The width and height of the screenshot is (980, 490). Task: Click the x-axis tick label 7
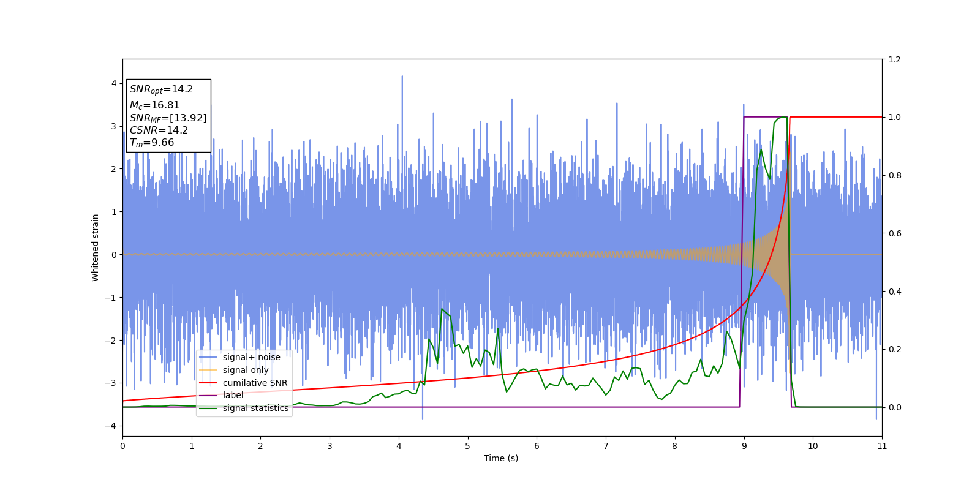tap(606, 446)
